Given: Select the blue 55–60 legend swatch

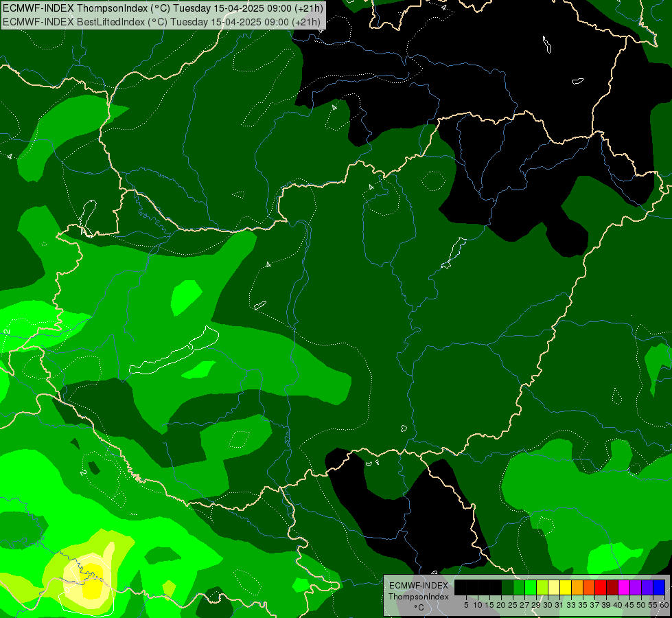Looking at the screenshot, I should point(659,587).
